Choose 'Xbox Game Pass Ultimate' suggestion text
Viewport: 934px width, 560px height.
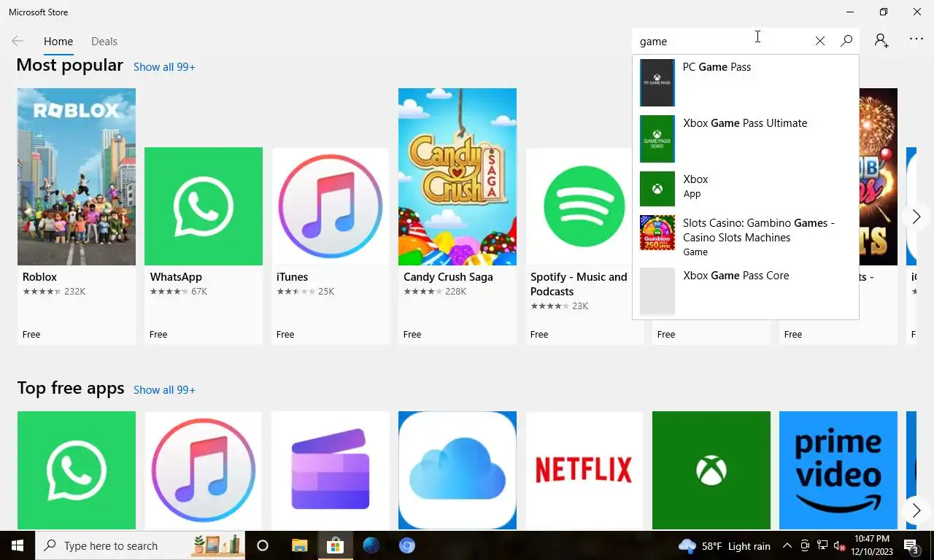[745, 123]
